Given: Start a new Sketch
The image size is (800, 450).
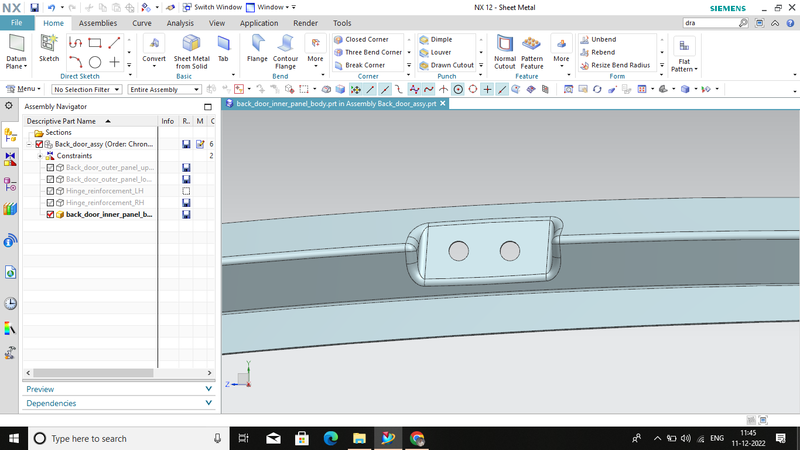Looking at the screenshot, I should point(49,48).
